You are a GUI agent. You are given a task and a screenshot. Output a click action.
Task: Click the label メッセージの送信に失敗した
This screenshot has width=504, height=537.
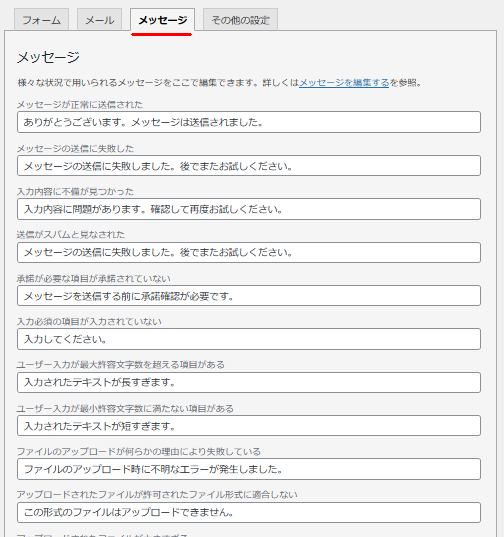coord(75,148)
